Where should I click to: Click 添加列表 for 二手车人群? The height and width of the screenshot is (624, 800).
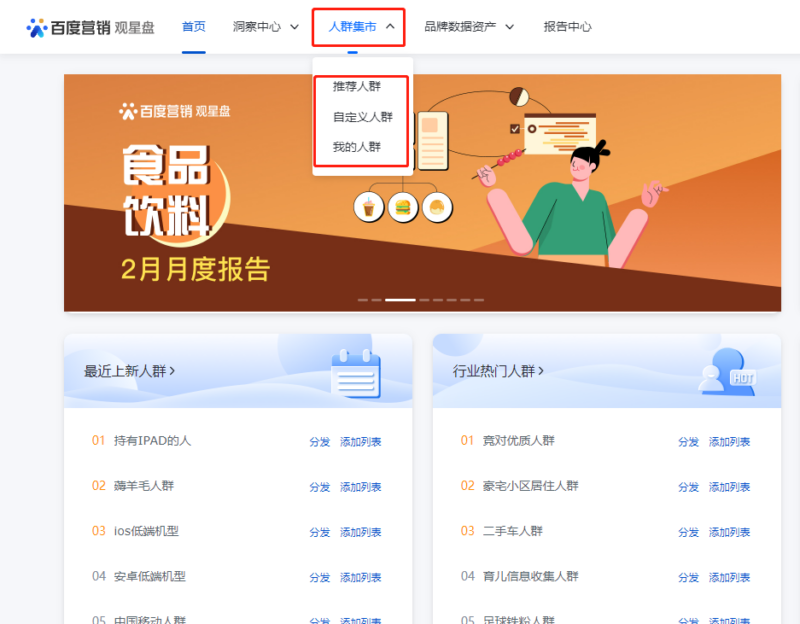[729, 532]
